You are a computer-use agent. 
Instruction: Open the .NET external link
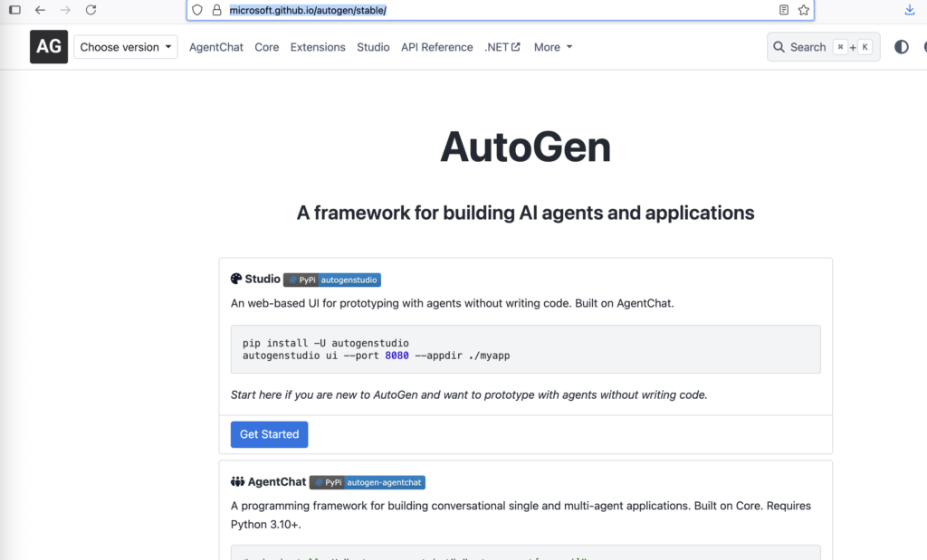coord(502,47)
